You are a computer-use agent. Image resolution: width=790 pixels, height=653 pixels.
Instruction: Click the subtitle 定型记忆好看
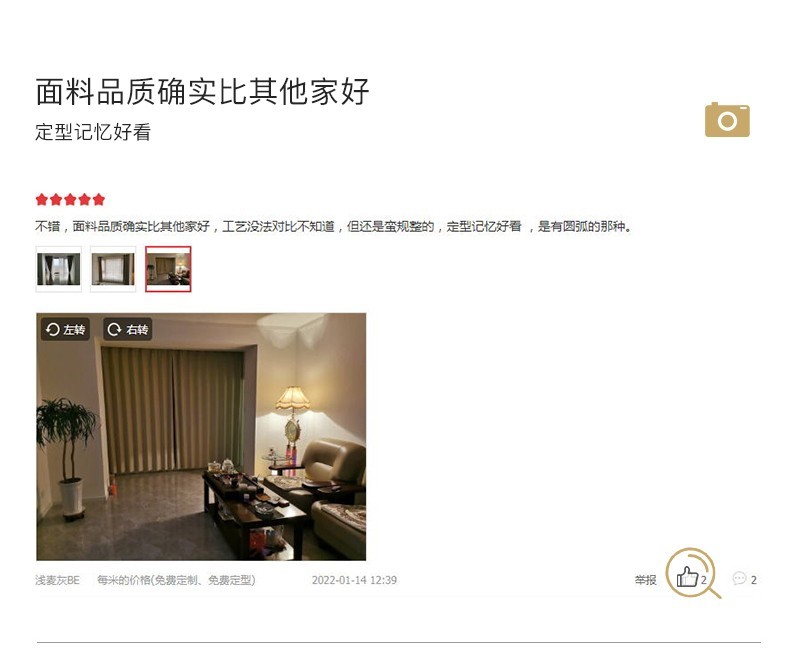pos(93,132)
